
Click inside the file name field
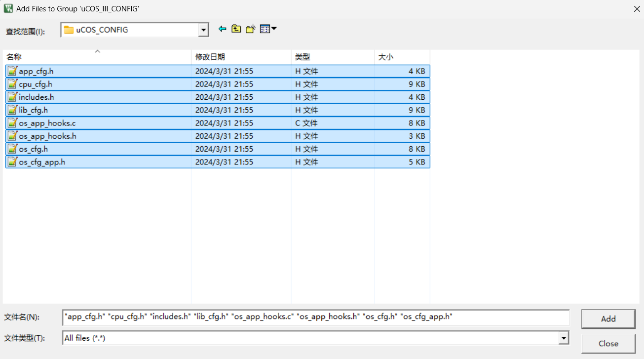316,317
